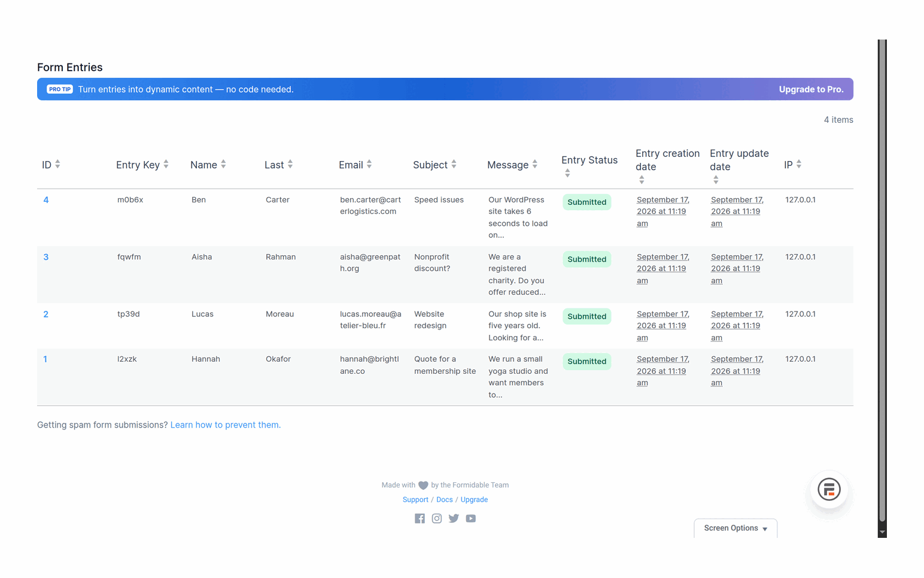Open Learn how to prevent them link
The width and height of the screenshot is (924, 578).
coord(226,425)
